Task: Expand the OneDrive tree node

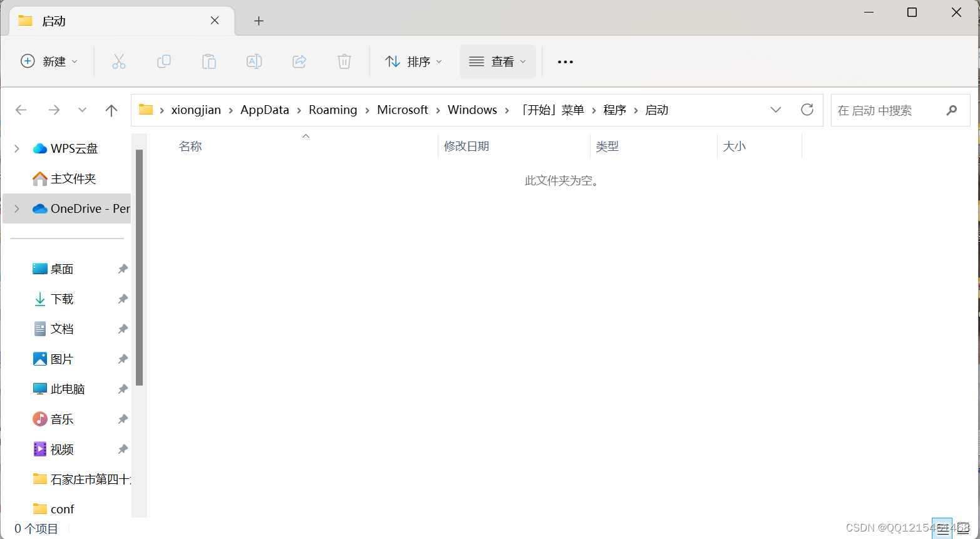Action: pyautogui.click(x=17, y=208)
